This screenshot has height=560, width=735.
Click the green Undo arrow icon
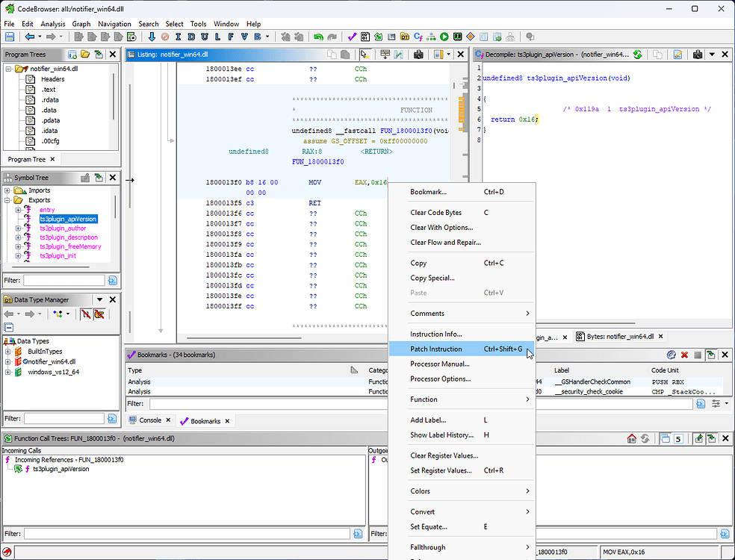click(319, 37)
